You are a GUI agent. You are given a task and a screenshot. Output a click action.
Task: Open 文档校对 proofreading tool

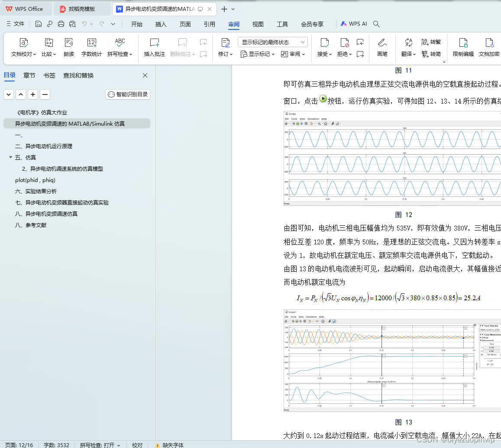(24, 47)
